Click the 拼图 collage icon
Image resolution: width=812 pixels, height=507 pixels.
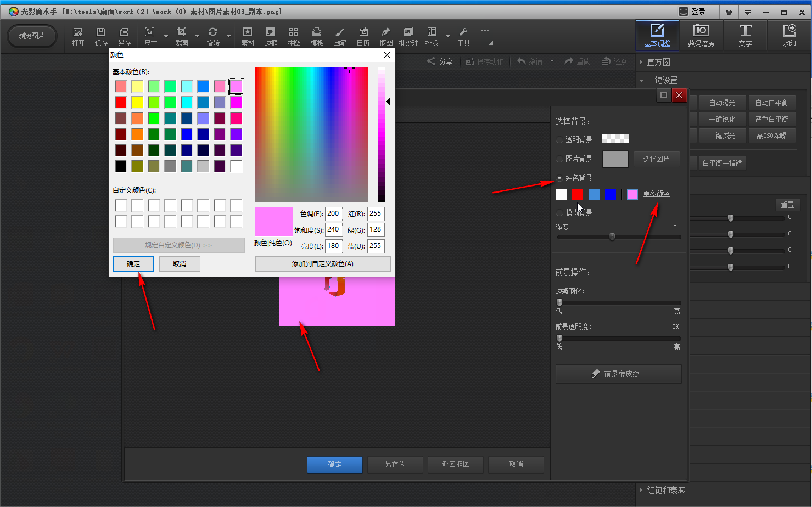pos(294,36)
